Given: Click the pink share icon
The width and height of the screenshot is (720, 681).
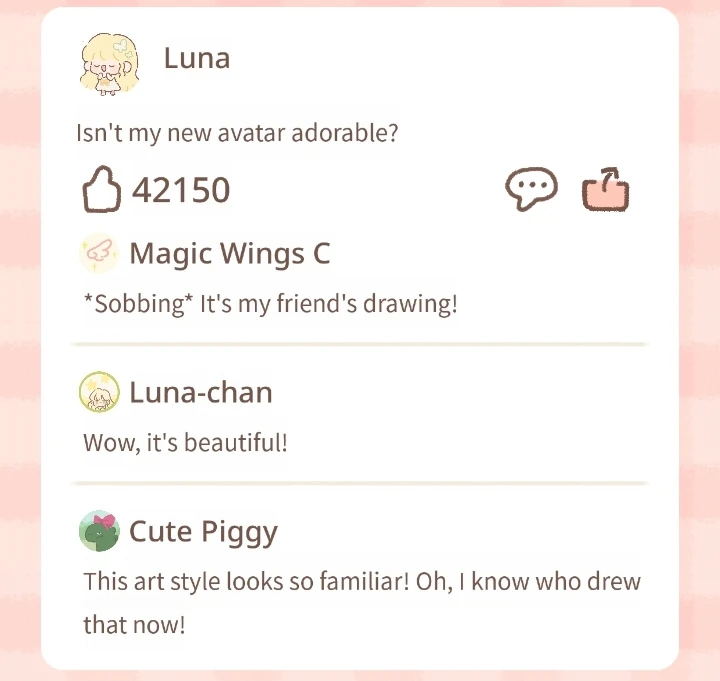Looking at the screenshot, I should pyautogui.click(x=606, y=190).
